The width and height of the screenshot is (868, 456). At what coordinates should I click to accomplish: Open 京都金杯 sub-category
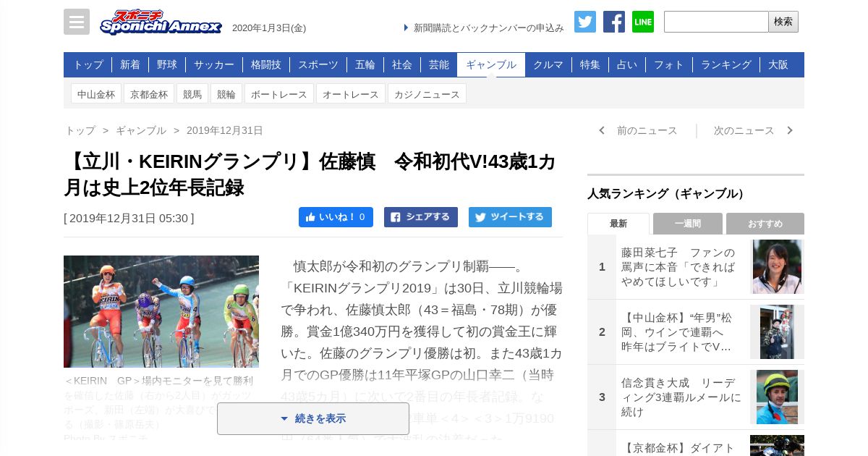tap(149, 94)
